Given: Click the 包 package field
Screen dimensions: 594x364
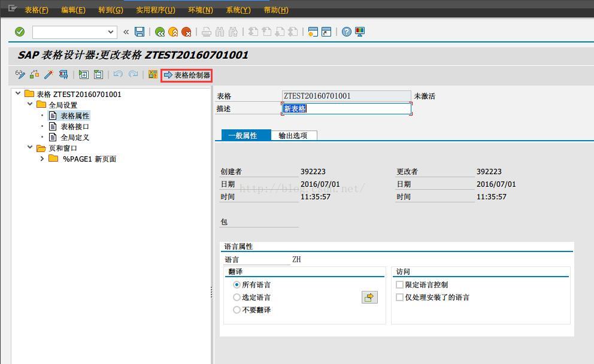Looking at the screenshot, I should pyautogui.click(x=259, y=222).
